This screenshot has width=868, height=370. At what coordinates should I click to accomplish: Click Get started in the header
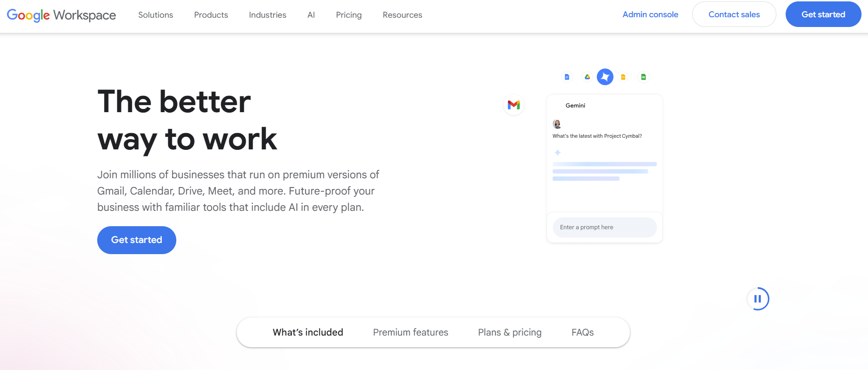823,14
